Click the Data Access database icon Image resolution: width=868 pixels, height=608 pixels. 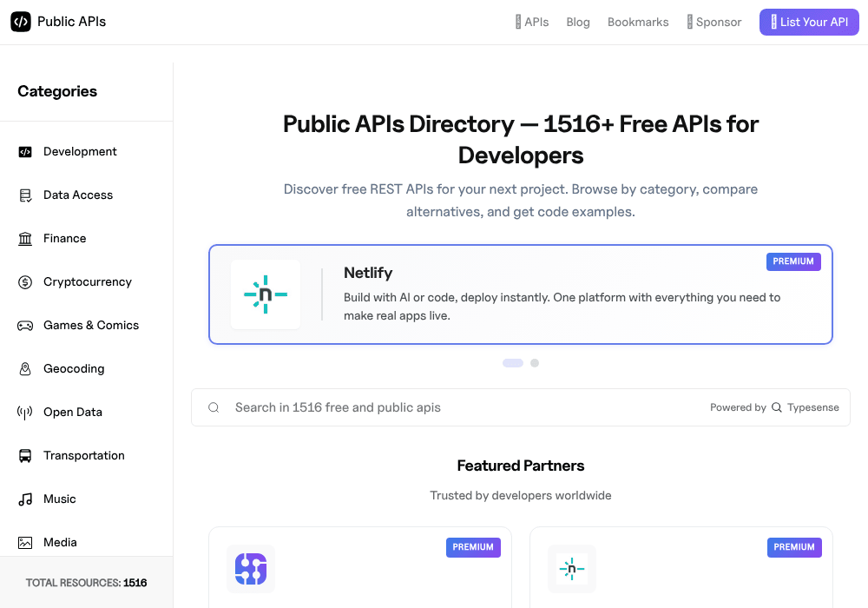(x=25, y=195)
